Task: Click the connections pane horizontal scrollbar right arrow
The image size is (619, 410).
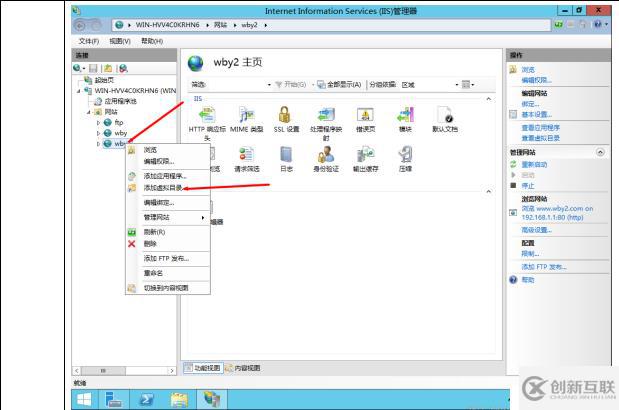Action: tap(172, 371)
